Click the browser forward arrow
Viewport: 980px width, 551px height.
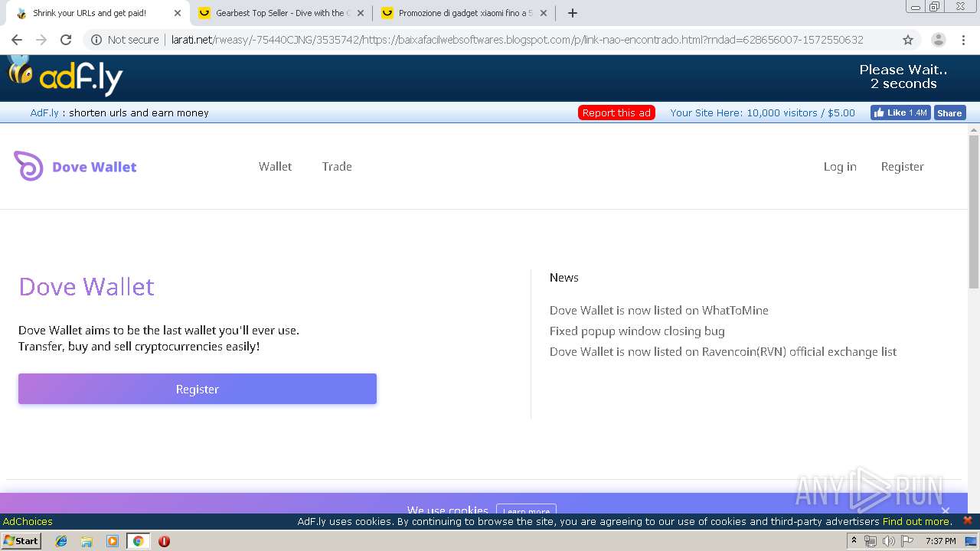click(x=41, y=40)
